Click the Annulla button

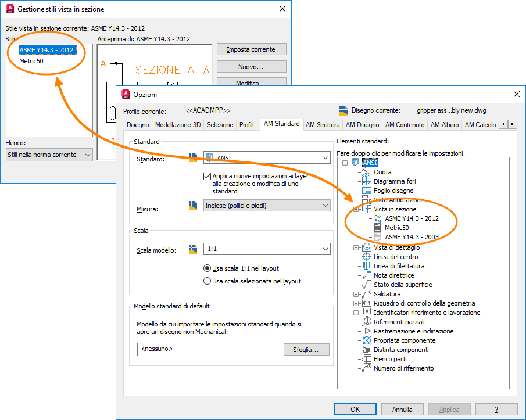click(402, 410)
